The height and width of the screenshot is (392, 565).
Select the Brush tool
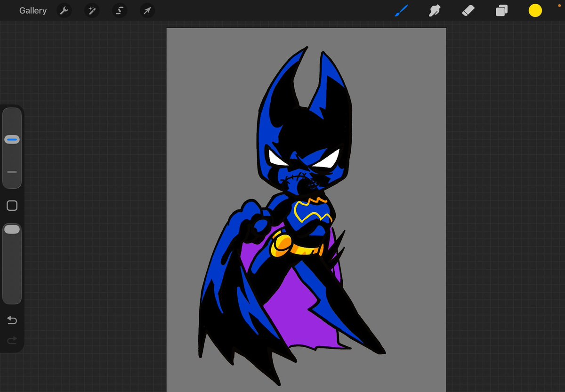coord(401,10)
